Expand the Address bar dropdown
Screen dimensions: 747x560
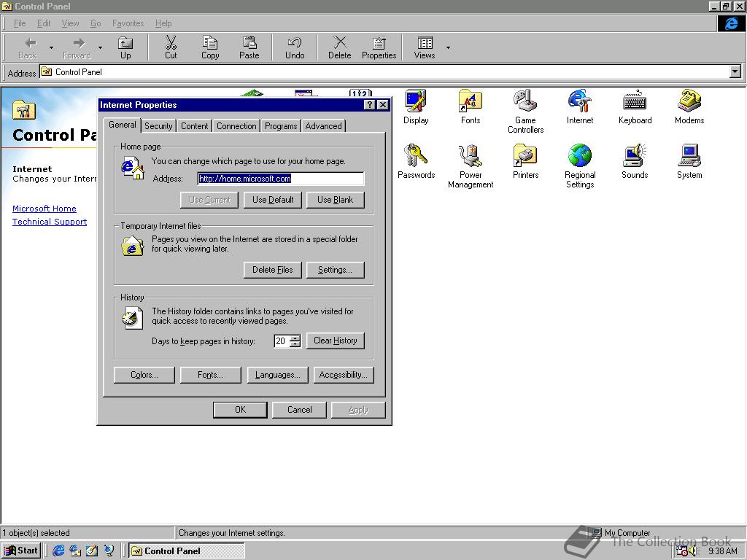[x=735, y=72]
